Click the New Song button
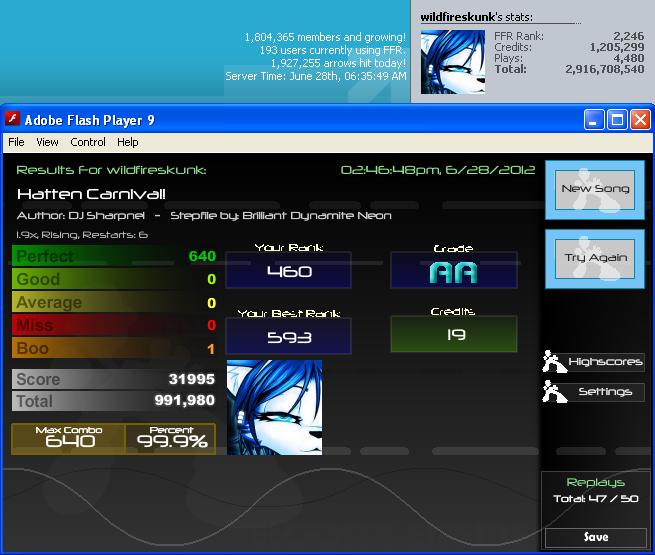The width and height of the screenshot is (655, 555). coord(595,190)
